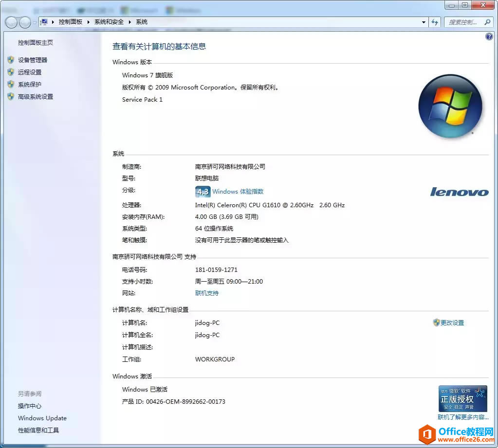
Task: Click 更改设置 link for computer name
Action: 452,323
